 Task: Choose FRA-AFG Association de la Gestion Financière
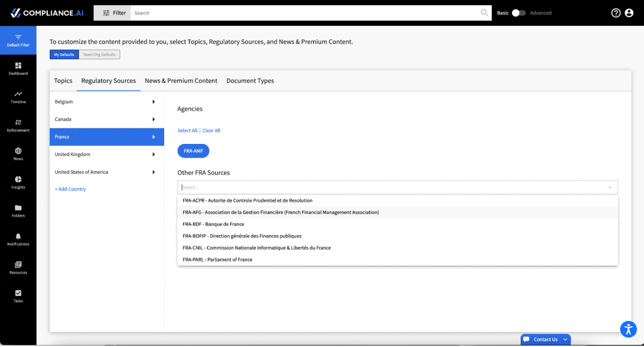click(x=397, y=212)
